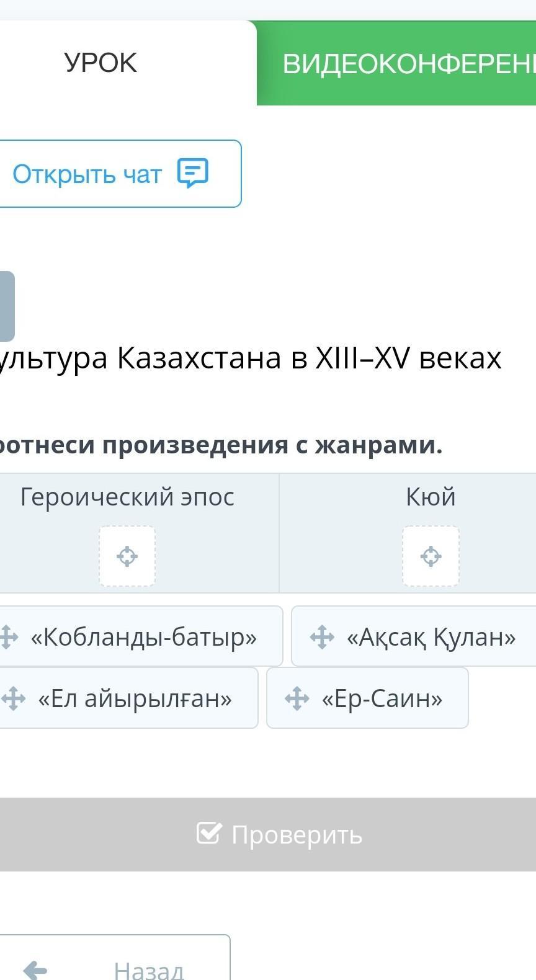Select the drop target under Кюй
This screenshot has height=980, width=536.
click(431, 556)
